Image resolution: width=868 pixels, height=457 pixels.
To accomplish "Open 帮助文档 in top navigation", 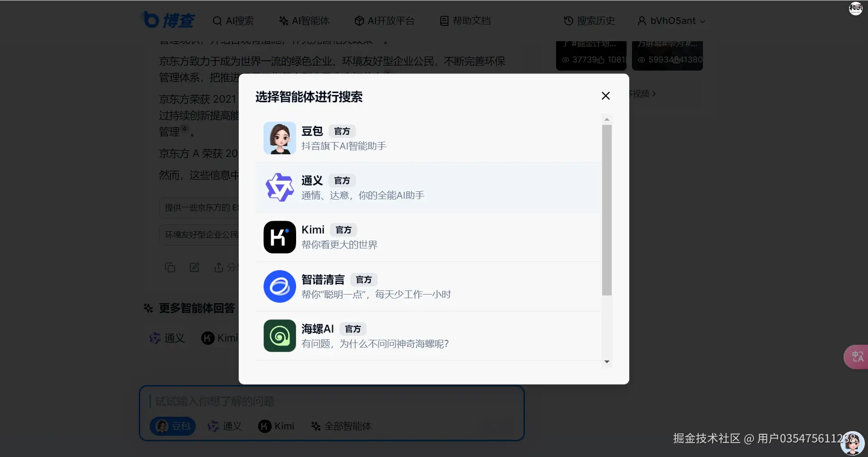I will click(x=466, y=21).
